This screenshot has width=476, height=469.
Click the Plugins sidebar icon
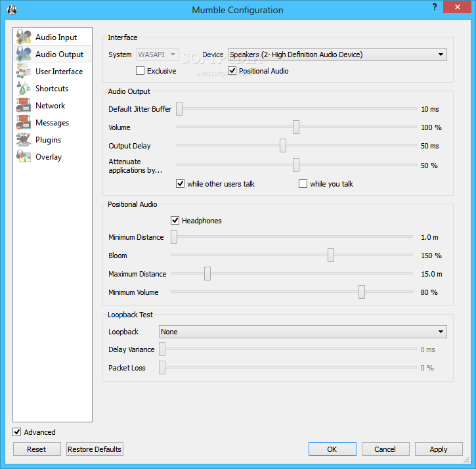pyautogui.click(x=24, y=139)
